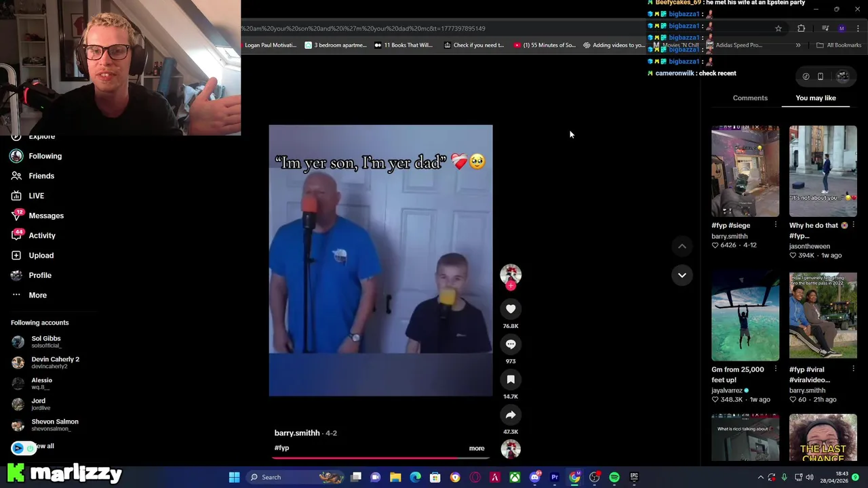
Task: Open Chrome media control icon
Action: [825, 28]
